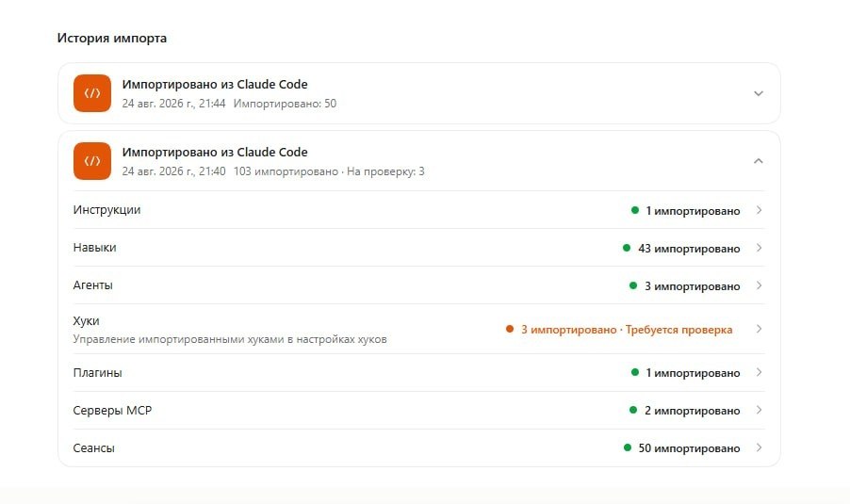This screenshot has width=850, height=504.
Task: Open the Сеансы row chevron arrow
Action: pyautogui.click(x=759, y=447)
